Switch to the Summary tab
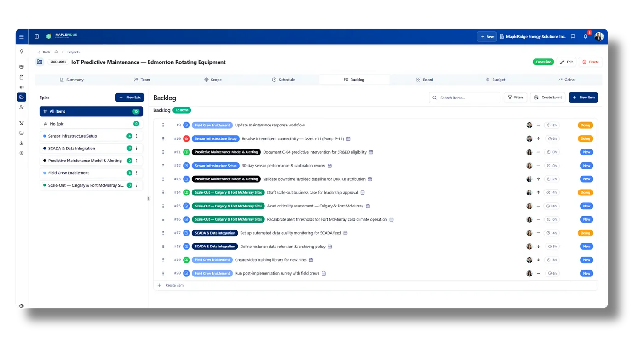Image resolution: width=644 pixels, height=362 pixels. click(x=71, y=80)
